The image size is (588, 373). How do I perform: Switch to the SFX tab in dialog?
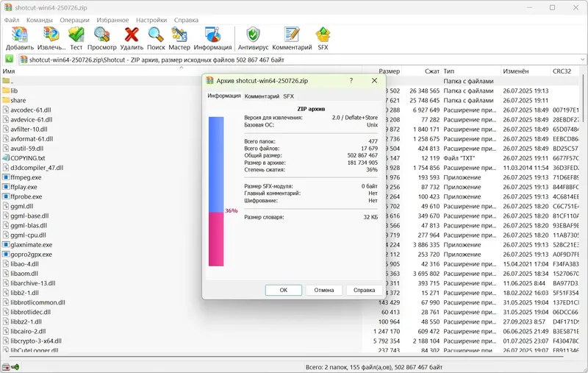(288, 96)
